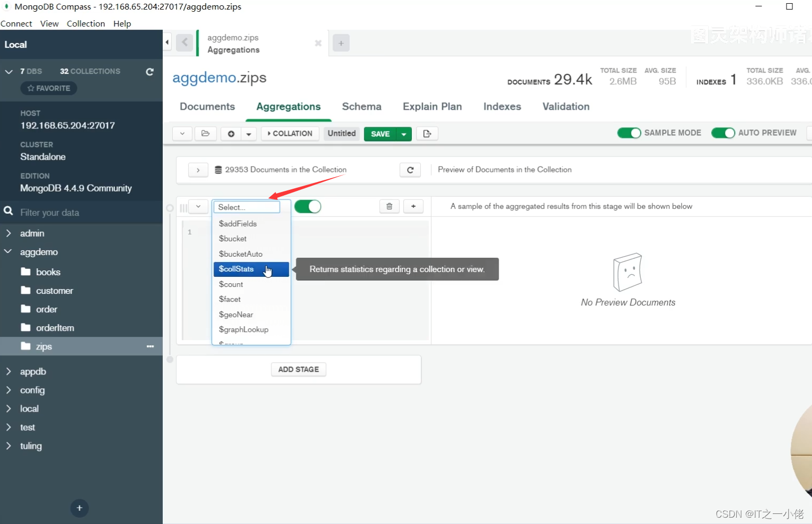
Task: Select $collStats stage operator
Action: (x=251, y=269)
